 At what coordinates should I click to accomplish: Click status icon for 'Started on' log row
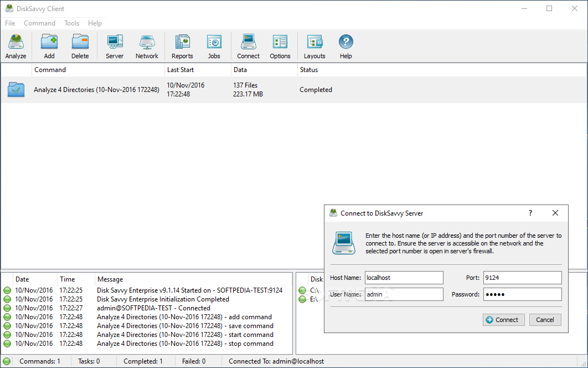[x=7, y=290]
